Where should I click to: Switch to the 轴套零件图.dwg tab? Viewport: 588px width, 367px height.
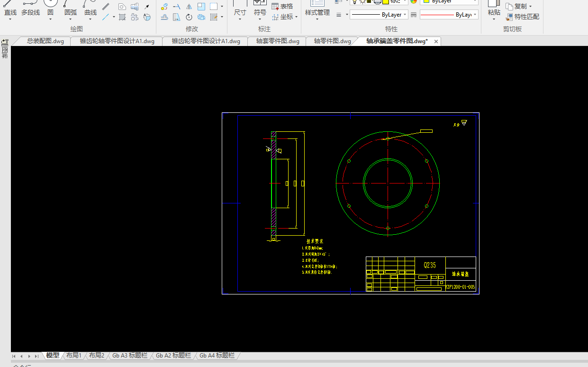tap(278, 41)
